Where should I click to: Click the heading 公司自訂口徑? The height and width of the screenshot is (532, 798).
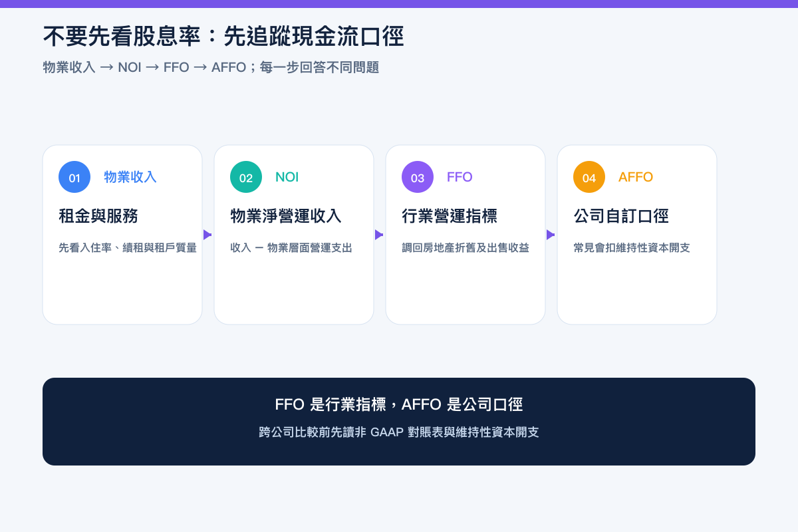tap(621, 216)
